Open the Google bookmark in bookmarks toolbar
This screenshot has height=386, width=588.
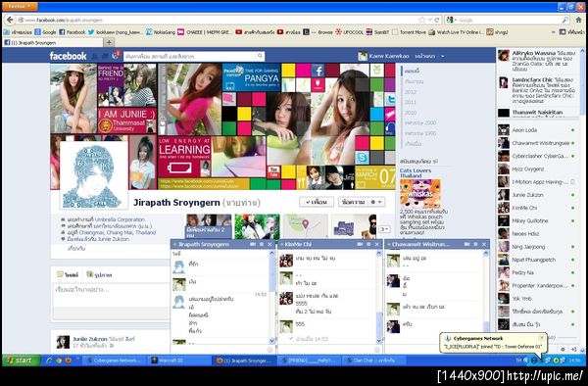(x=45, y=32)
